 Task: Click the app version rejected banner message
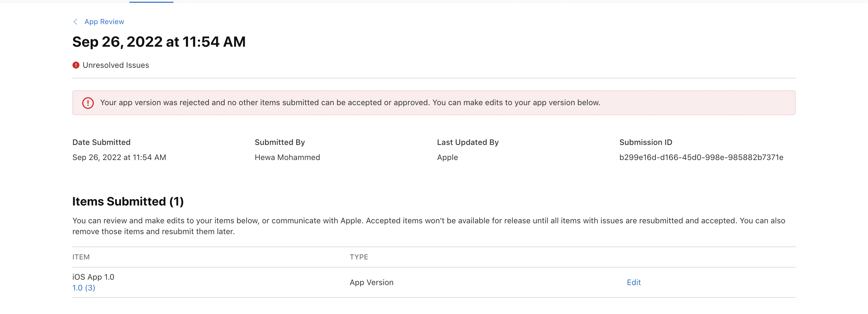(350, 103)
